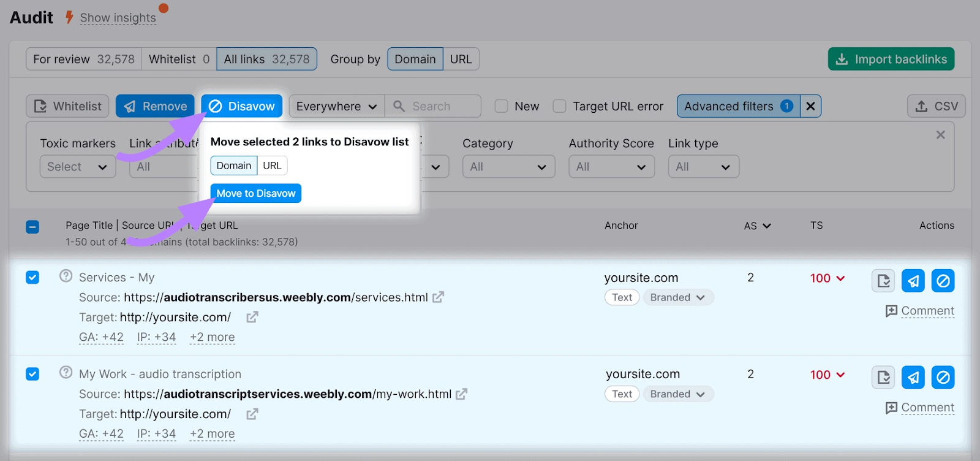980x461 pixels.
Task: Remove icon for Services - My row
Action: [x=913, y=281]
